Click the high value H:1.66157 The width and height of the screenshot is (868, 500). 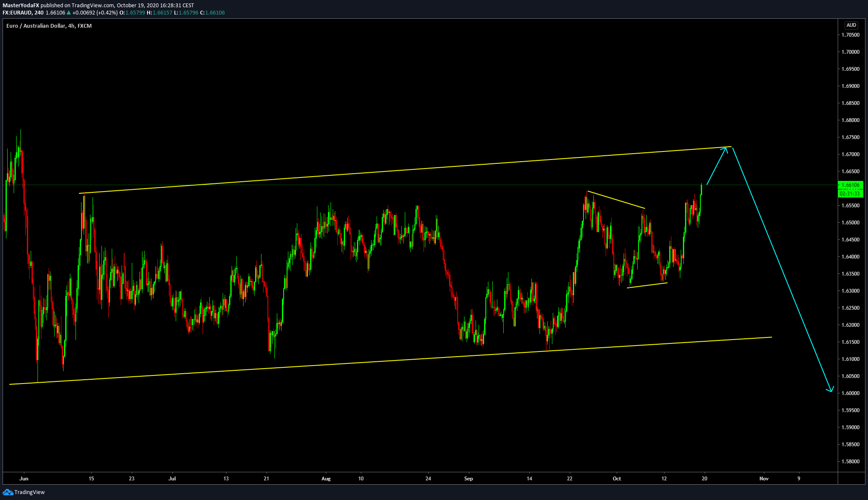pos(160,13)
